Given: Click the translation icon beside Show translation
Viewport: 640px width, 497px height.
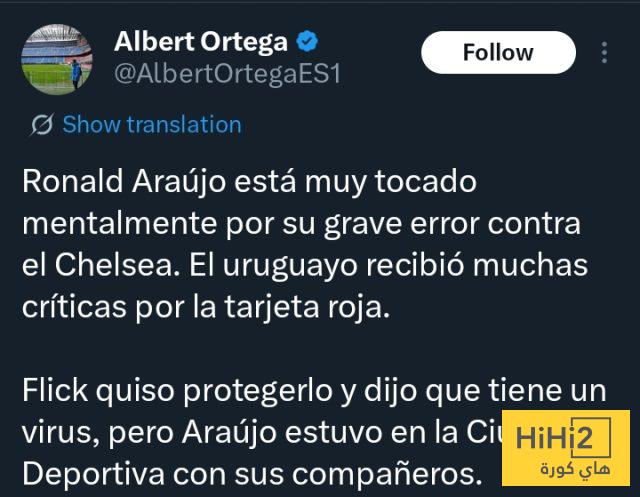Looking at the screenshot, I should 42,124.
